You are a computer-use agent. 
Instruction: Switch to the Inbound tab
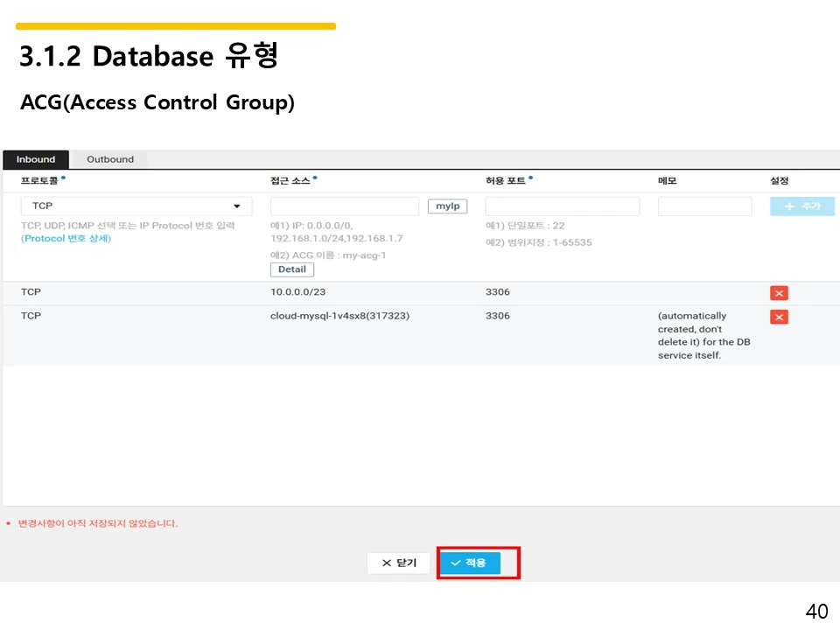[35, 159]
